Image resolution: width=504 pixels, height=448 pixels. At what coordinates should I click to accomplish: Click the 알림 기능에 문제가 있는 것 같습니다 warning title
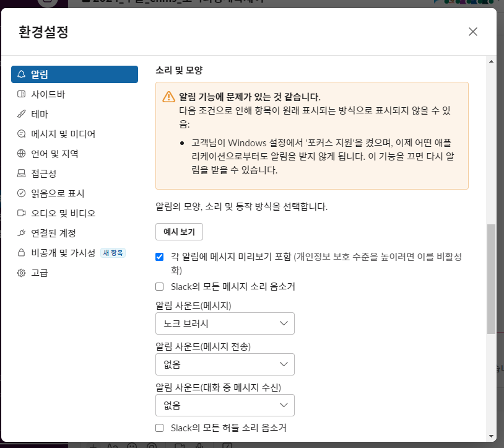coord(250,97)
